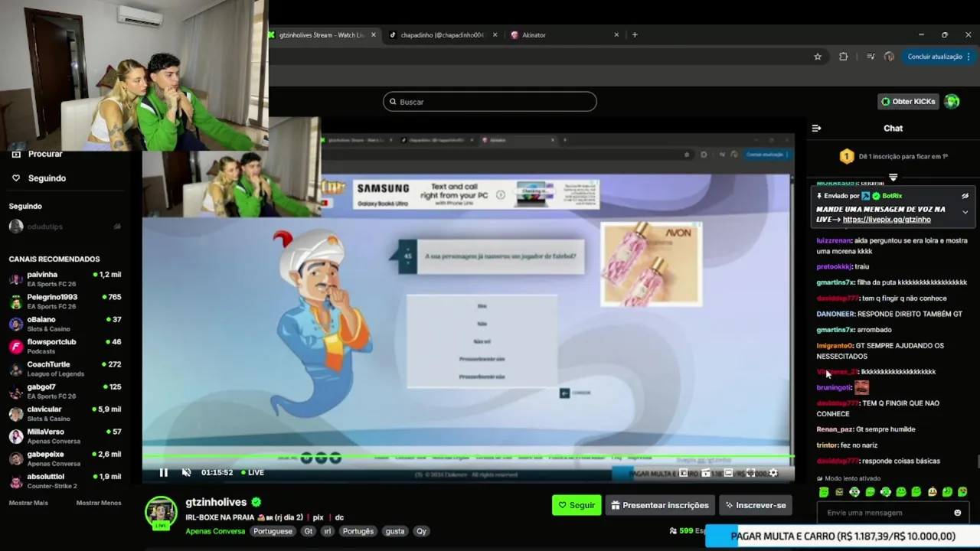This screenshot has height=551, width=980.
Task: Select the gusta tag chip
Action: (394, 531)
